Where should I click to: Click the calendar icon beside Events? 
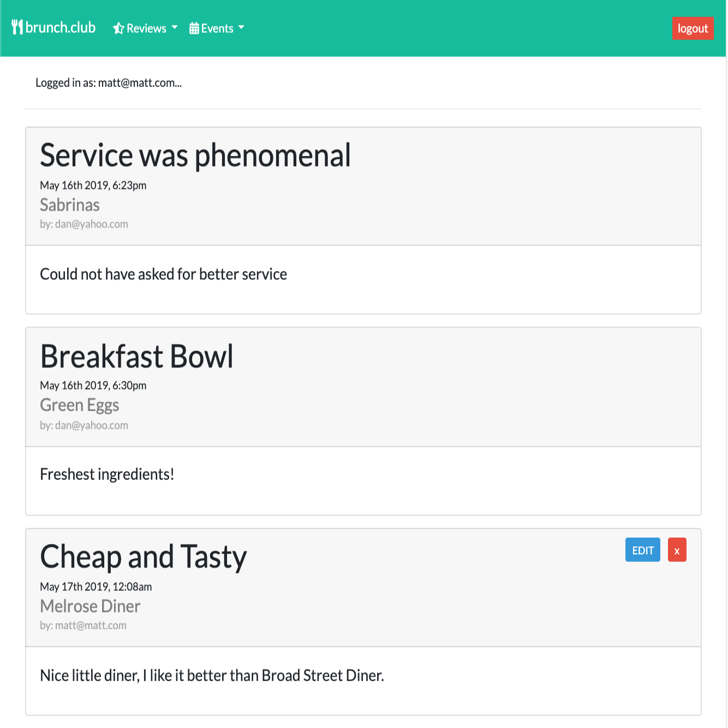click(194, 28)
